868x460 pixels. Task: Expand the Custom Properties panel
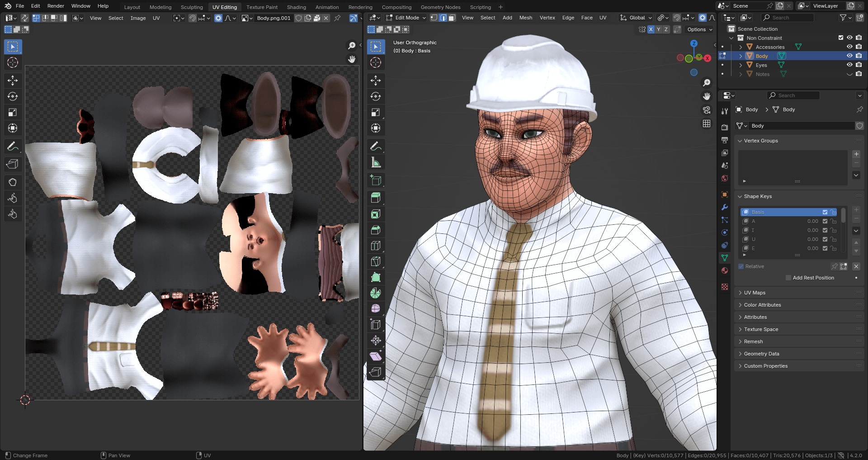[765, 366]
